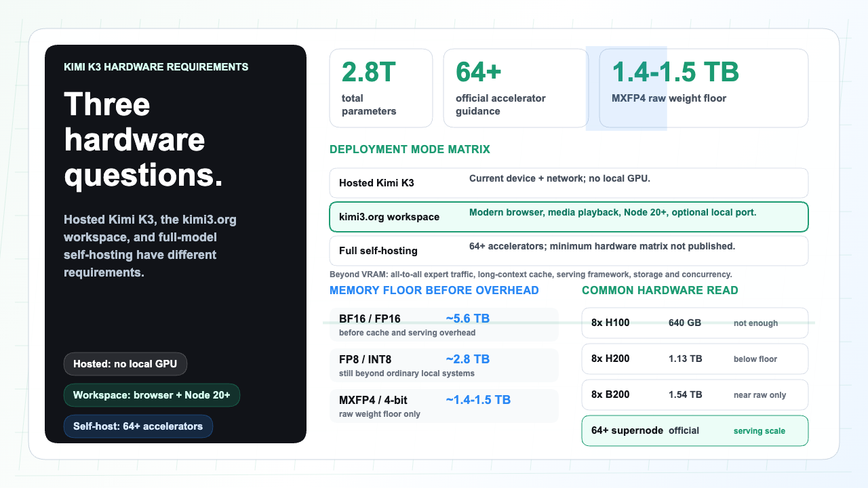Click the 64+ official accelerator guidance card
Screen dimensions: 868x488
516,88
